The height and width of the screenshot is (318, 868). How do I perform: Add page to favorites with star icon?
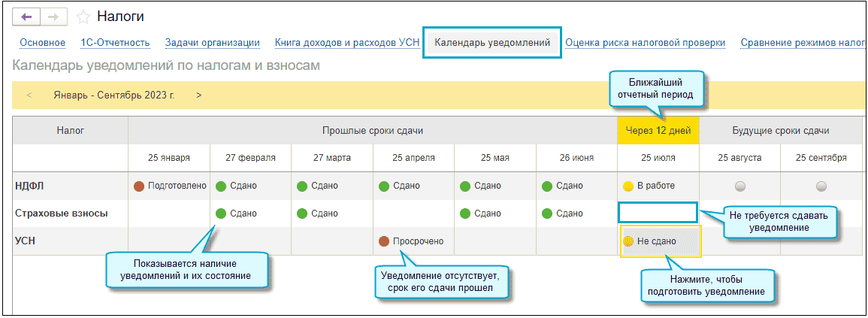point(83,17)
